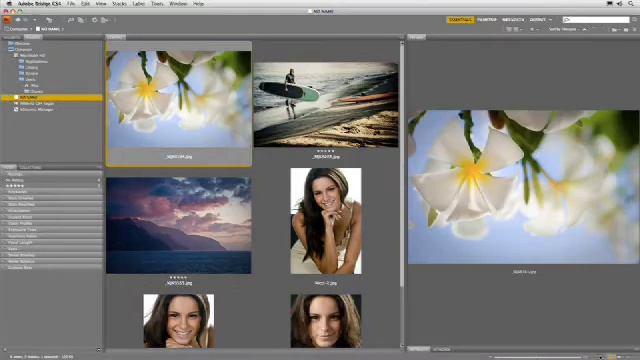Filter by No Rating
The image size is (640, 360).
[52, 180]
